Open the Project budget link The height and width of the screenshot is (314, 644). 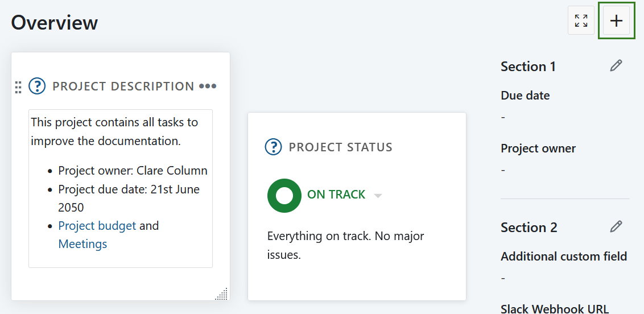click(x=97, y=226)
